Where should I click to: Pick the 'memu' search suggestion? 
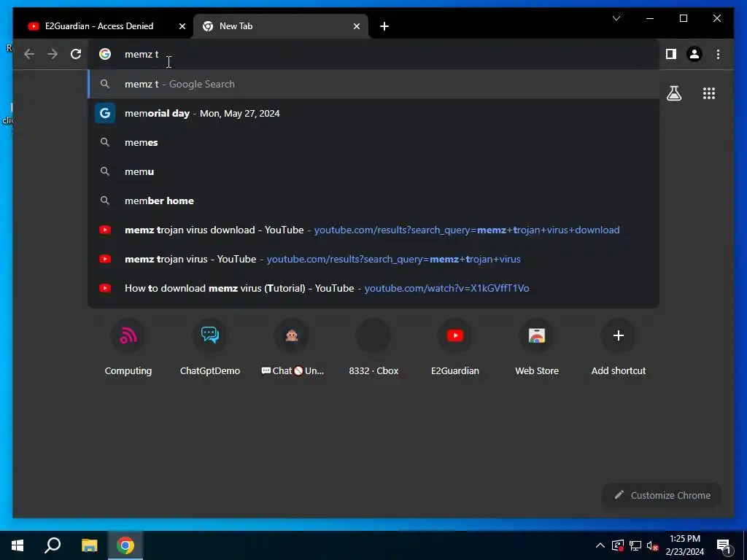pos(373,171)
